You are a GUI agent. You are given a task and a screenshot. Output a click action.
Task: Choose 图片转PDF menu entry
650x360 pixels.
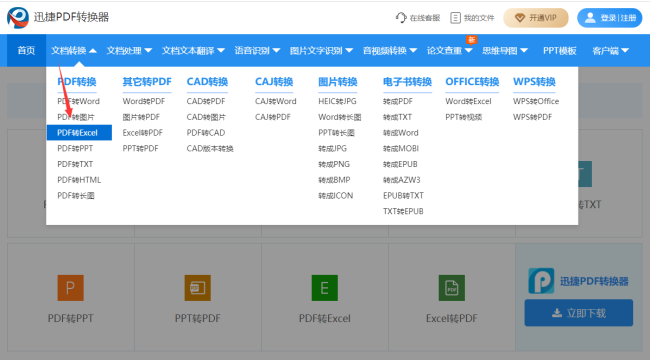pos(141,117)
